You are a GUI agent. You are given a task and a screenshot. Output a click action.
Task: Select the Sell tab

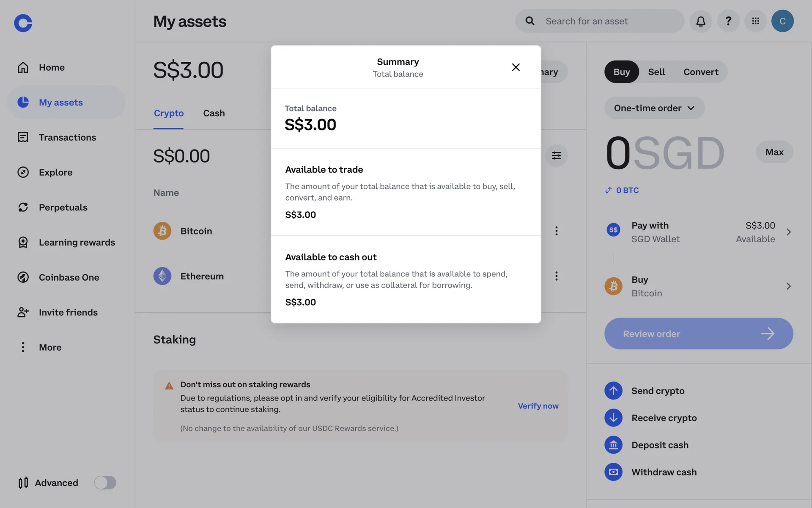click(x=656, y=72)
